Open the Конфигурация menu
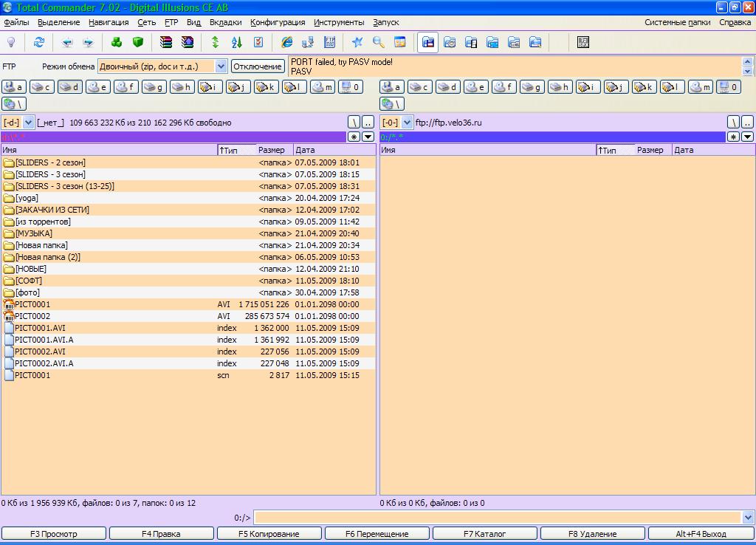This screenshot has height=545, width=756. tap(278, 22)
